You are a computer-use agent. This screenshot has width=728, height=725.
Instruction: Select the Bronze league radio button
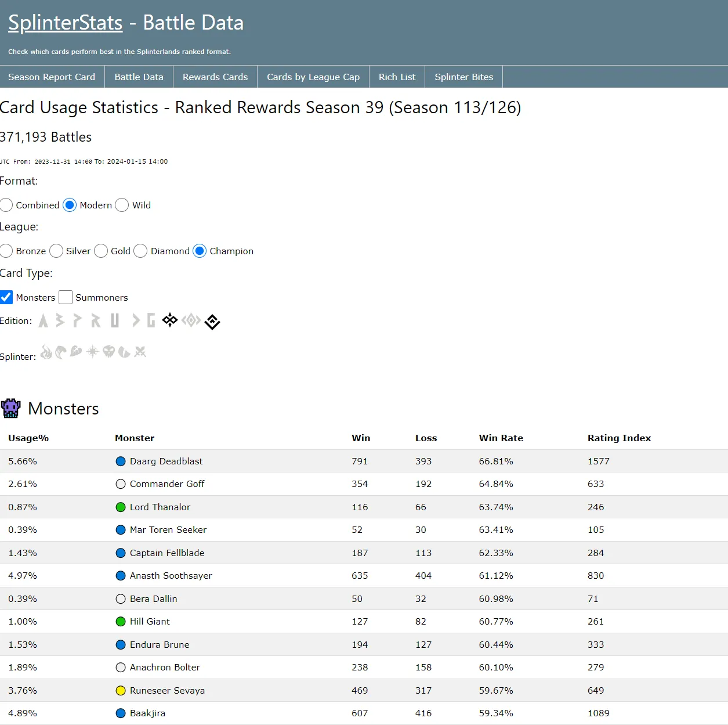click(6, 251)
